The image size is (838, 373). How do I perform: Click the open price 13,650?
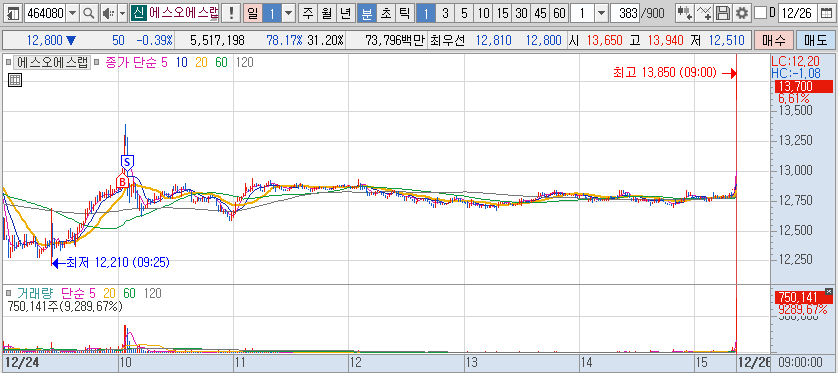click(x=603, y=40)
